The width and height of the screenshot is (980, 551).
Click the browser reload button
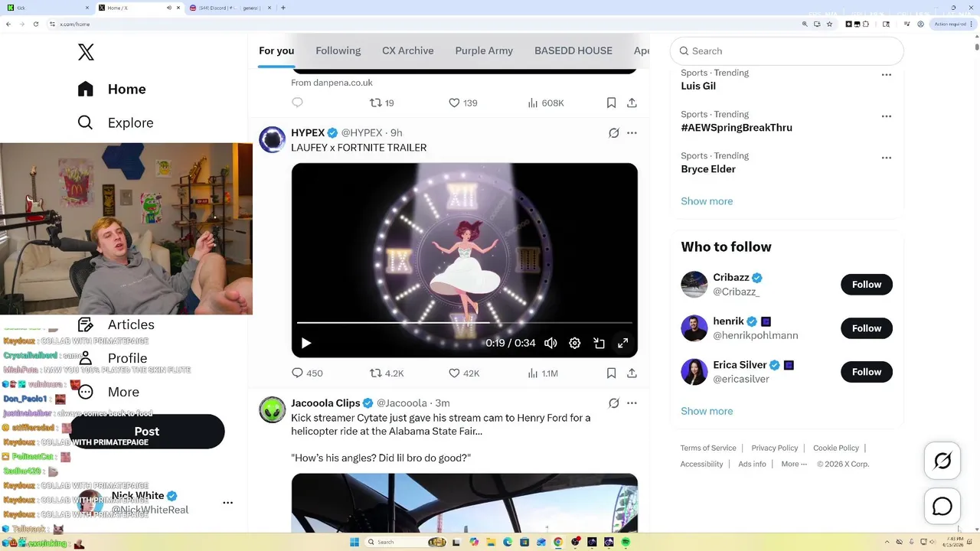pos(35,24)
